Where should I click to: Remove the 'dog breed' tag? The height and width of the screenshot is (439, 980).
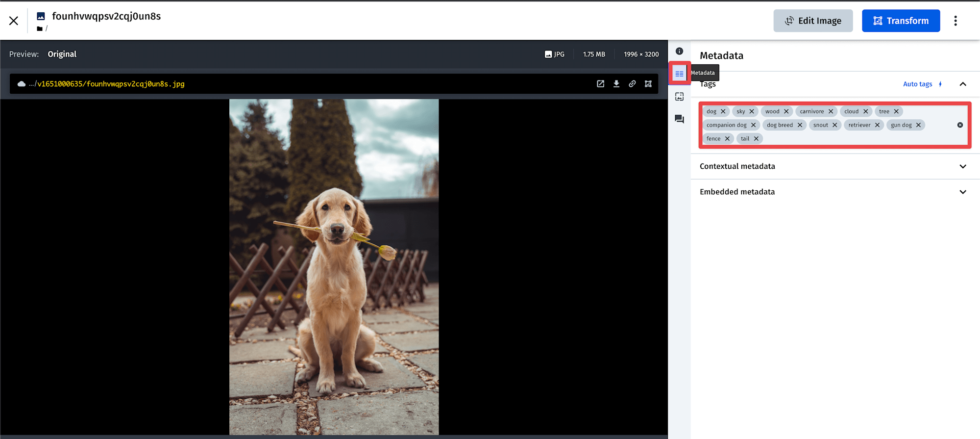(x=800, y=125)
